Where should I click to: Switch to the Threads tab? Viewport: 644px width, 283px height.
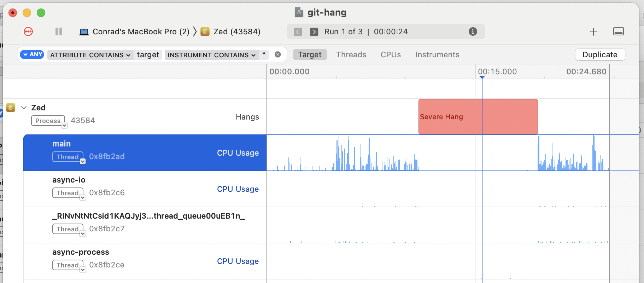pyautogui.click(x=351, y=54)
